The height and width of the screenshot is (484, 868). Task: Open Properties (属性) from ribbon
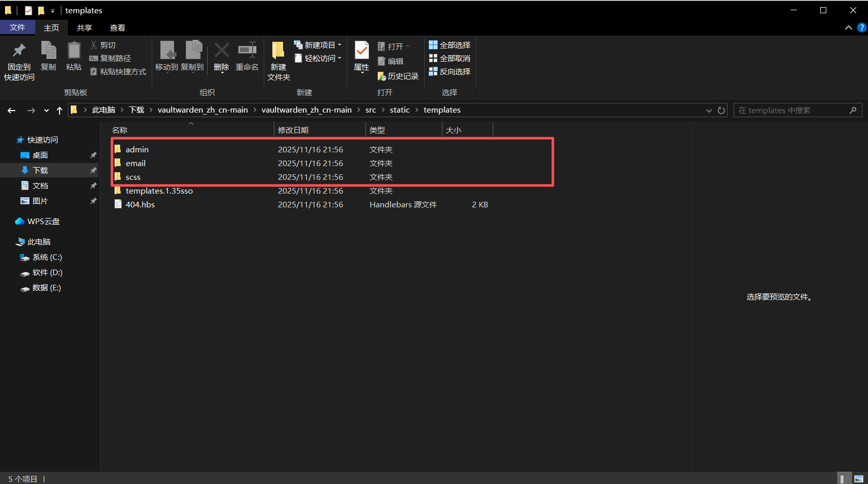(x=361, y=56)
